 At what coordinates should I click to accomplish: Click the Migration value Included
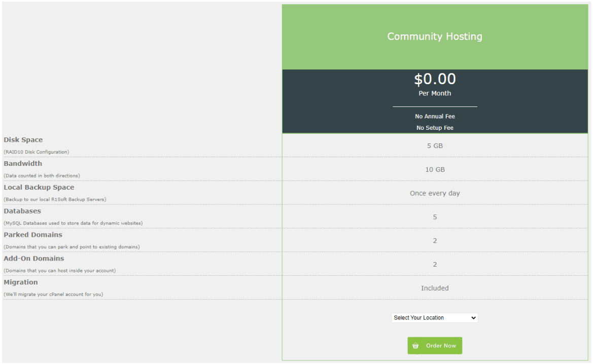[435, 288]
